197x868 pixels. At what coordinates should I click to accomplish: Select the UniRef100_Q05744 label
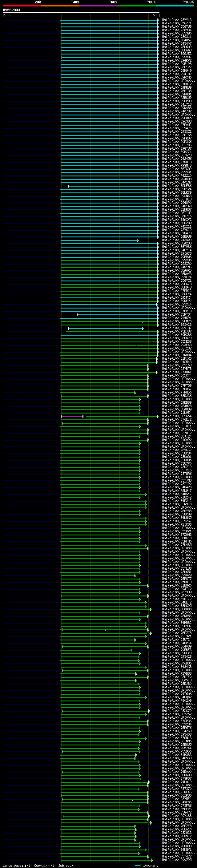click(x=176, y=749)
